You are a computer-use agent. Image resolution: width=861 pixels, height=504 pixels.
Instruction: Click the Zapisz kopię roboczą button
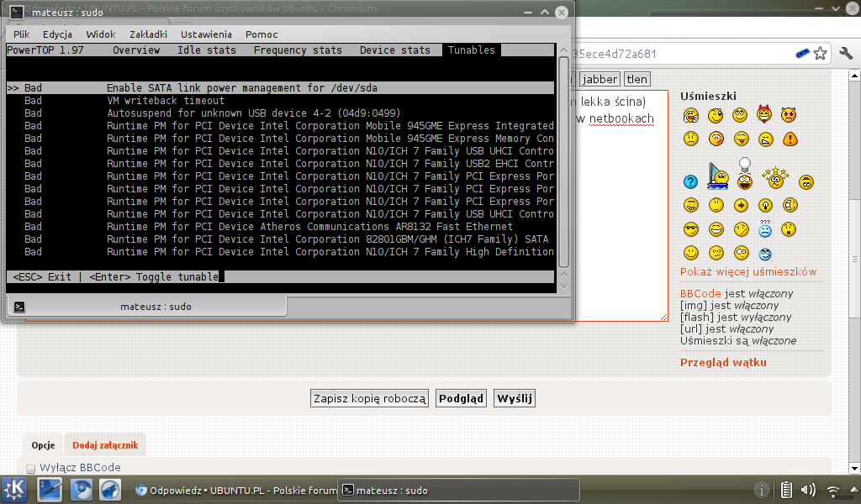click(x=370, y=398)
